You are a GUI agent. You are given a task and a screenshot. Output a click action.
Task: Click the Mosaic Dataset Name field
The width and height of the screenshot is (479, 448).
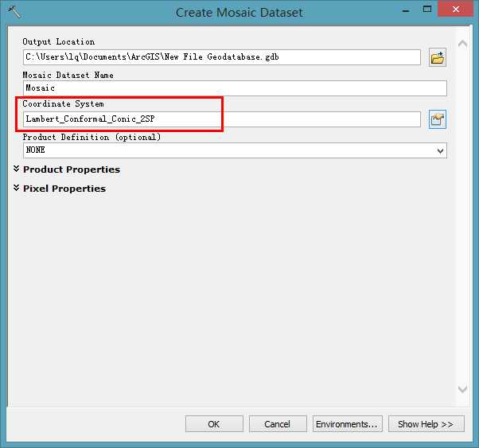pos(235,88)
